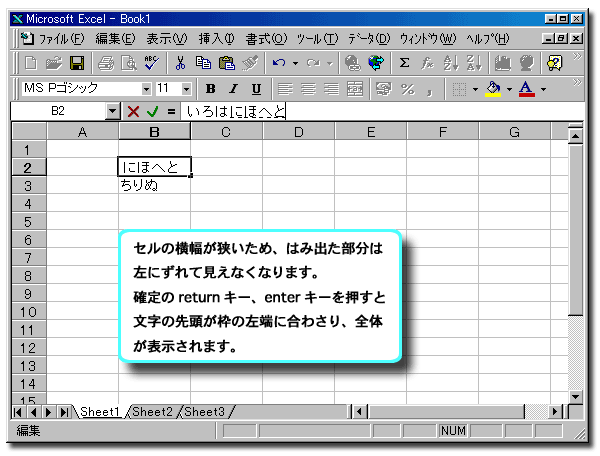Toggle align left
The height and width of the screenshot is (456, 600).
tap(285, 89)
